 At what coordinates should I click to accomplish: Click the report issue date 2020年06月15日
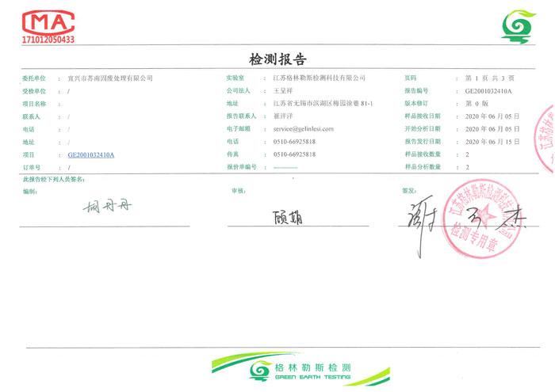(492, 142)
